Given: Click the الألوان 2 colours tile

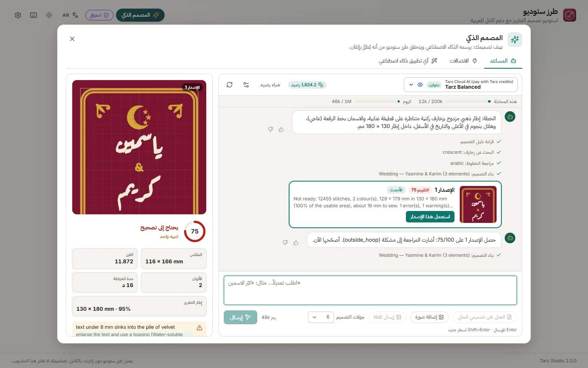Looking at the screenshot, I should (x=174, y=282).
